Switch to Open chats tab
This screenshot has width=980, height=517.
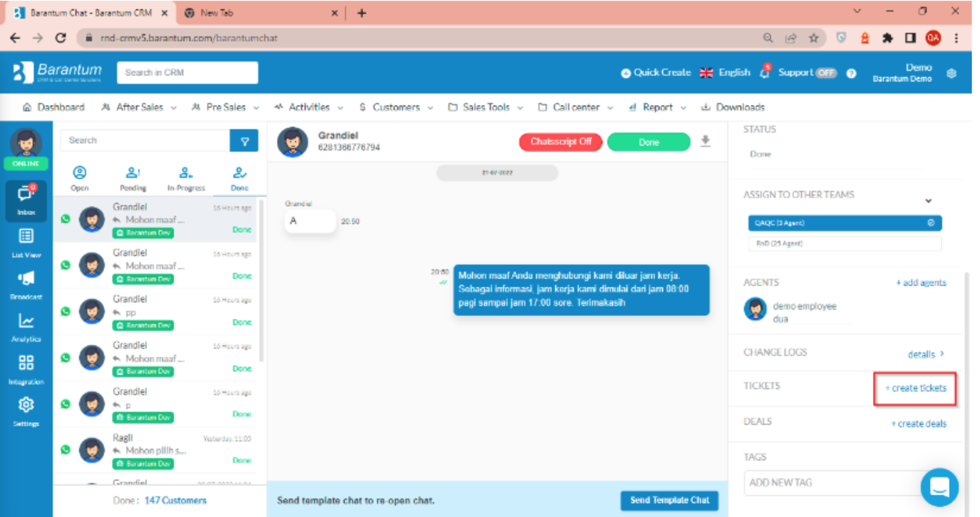pyautogui.click(x=79, y=179)
